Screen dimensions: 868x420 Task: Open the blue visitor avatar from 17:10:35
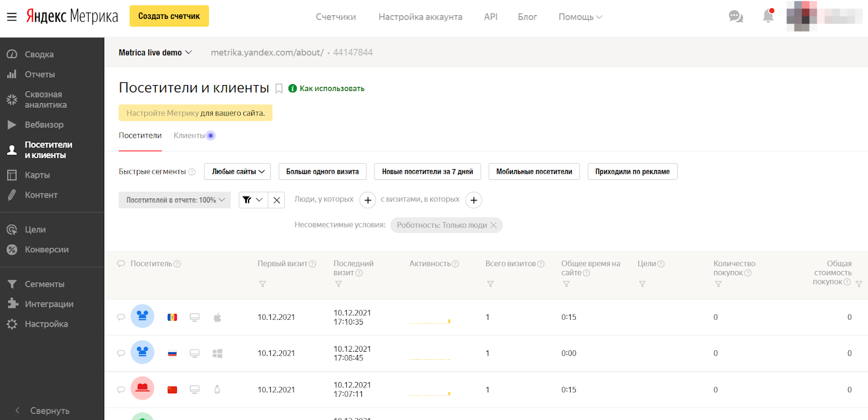143,316
